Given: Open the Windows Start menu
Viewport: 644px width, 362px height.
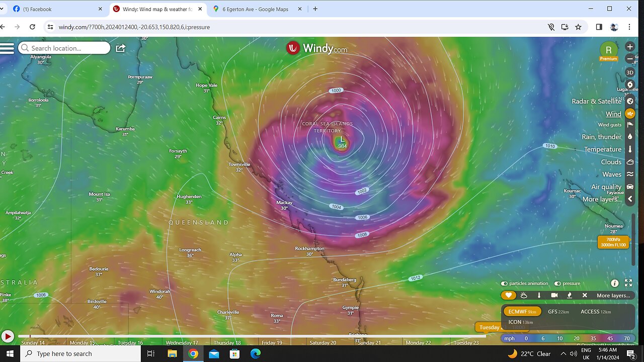Looking at the screenshot, I should pyautogui.click(x=10, y=353).
